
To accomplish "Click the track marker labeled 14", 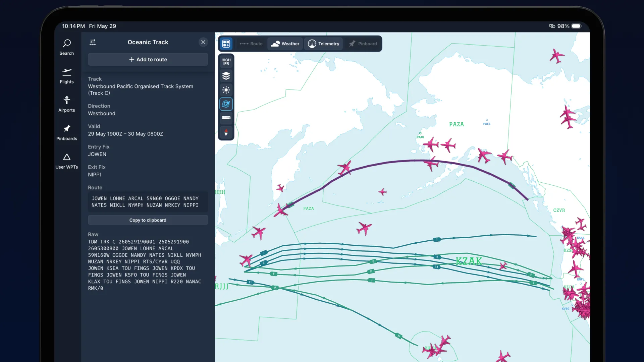I will point(436,267).
